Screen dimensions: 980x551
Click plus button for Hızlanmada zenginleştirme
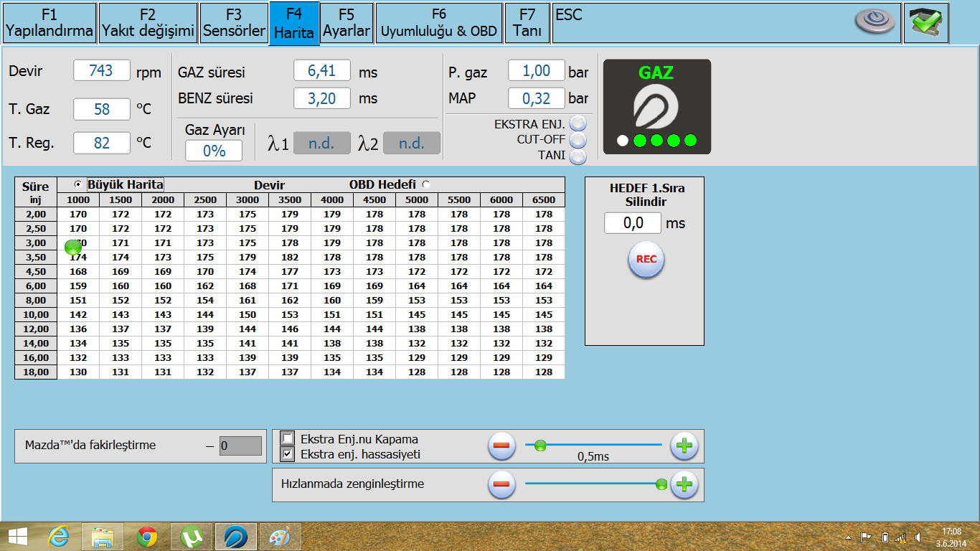click(x=684, y=484)
